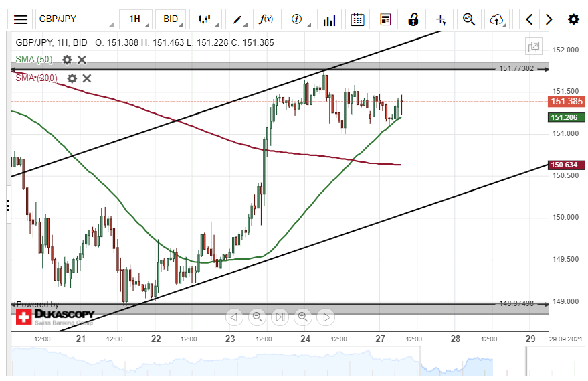Click the left panel expand handle dots
This screenshot has width=588, height=381.
tap(8, 206)
